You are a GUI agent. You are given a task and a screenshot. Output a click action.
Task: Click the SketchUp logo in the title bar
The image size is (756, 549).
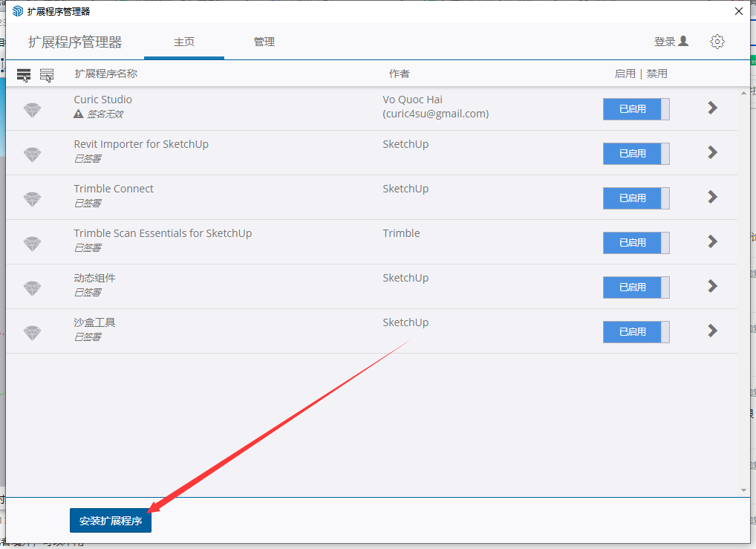[17, 11]
